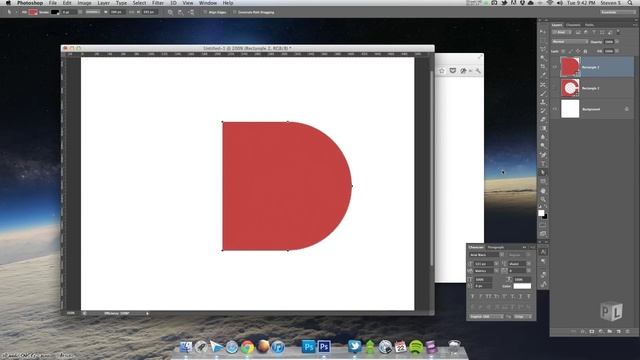Image resolution: width=640 pixels, height=360 pixels.
Task: Enable the Align Edges checkbox
Action: coord(205,12)
